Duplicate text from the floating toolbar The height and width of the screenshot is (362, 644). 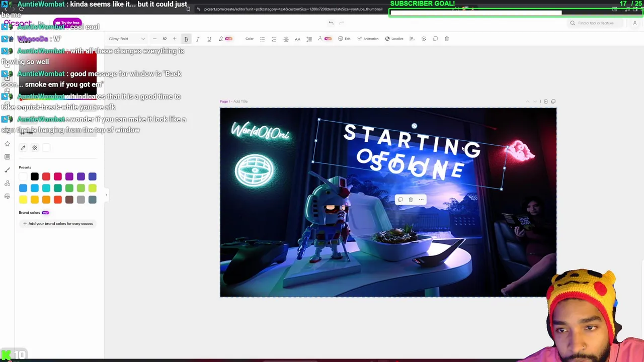pyautogui.click(x=400, y=200)
